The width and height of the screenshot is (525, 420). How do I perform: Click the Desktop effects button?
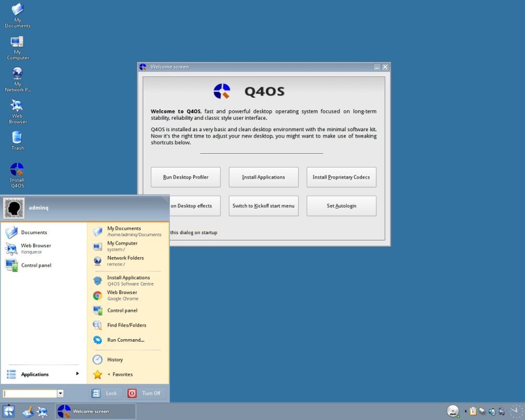pos(195,206)
